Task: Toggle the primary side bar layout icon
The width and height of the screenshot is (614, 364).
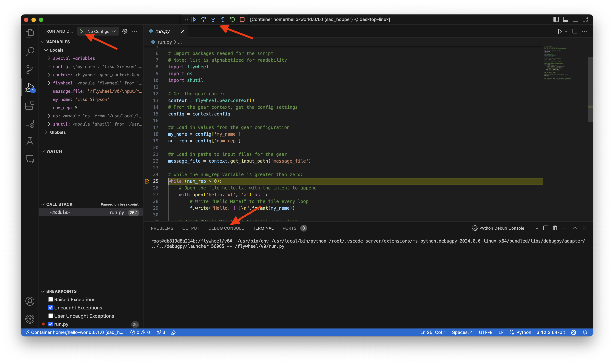Action: point(556,19)
